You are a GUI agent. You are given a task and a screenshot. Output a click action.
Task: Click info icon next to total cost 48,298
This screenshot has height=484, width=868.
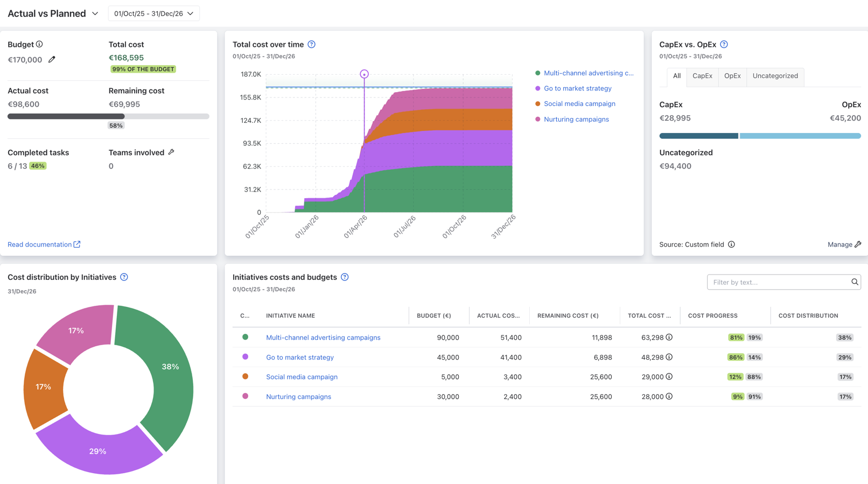(x=669, y=357)
